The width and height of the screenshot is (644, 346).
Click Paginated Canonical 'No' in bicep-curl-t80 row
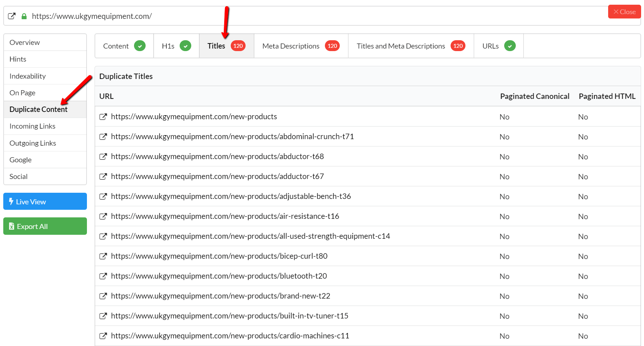[x=504, y=257]
